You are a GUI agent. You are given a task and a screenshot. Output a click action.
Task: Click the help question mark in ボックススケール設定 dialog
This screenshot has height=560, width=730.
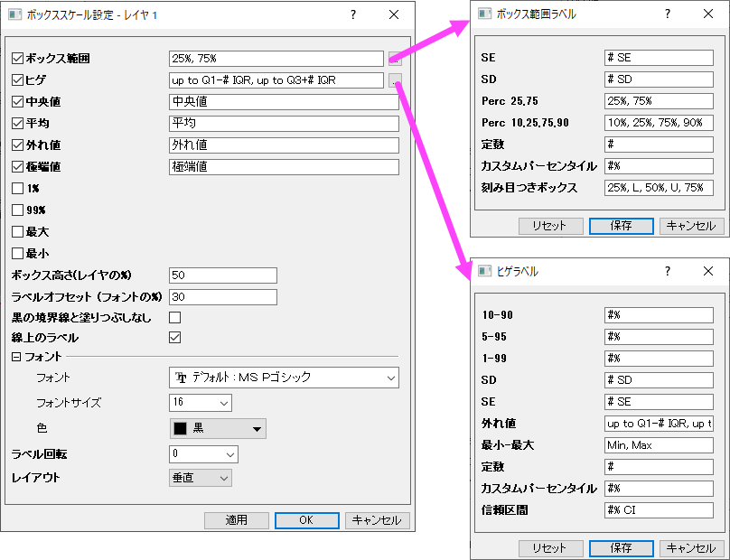(353, 14)
